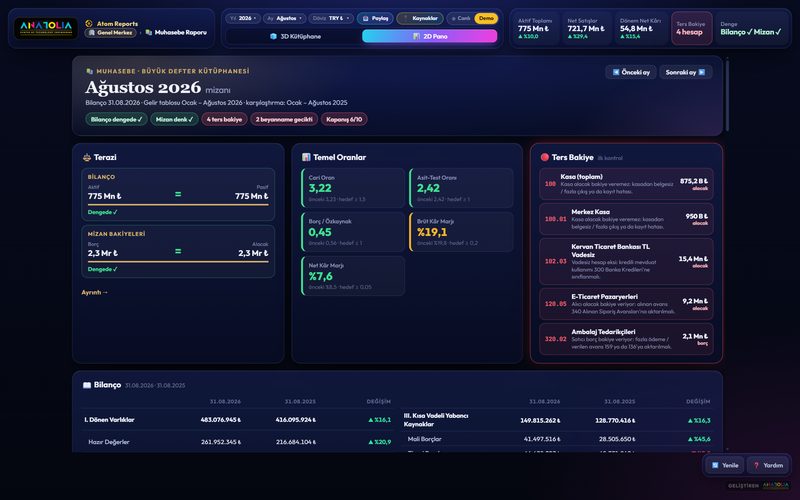Click the Bilanço balance bar under Aktif/Pasif
The height and width of the screenshot is (500, 800).
(178, 205)
